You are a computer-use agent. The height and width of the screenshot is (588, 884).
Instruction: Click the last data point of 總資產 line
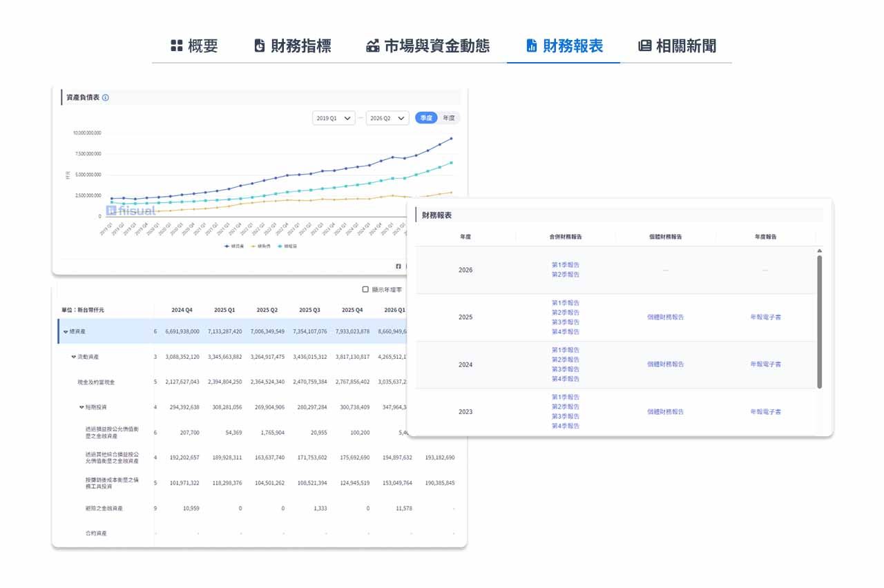(452, 139)
